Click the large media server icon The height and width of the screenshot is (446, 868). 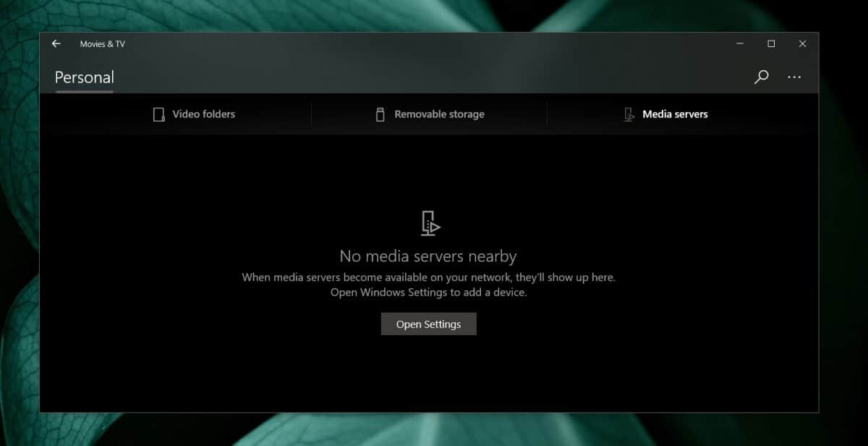point(430,224)
